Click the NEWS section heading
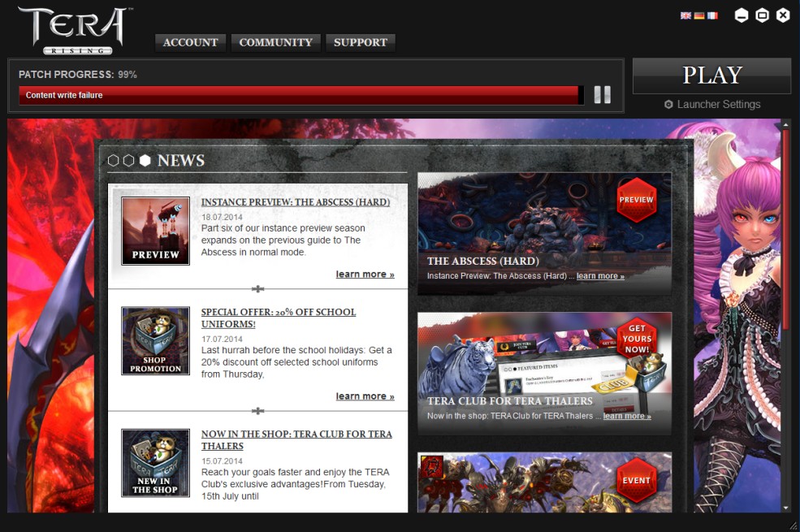The height and width of the screenshot is (532, 800). coord(180,161)
